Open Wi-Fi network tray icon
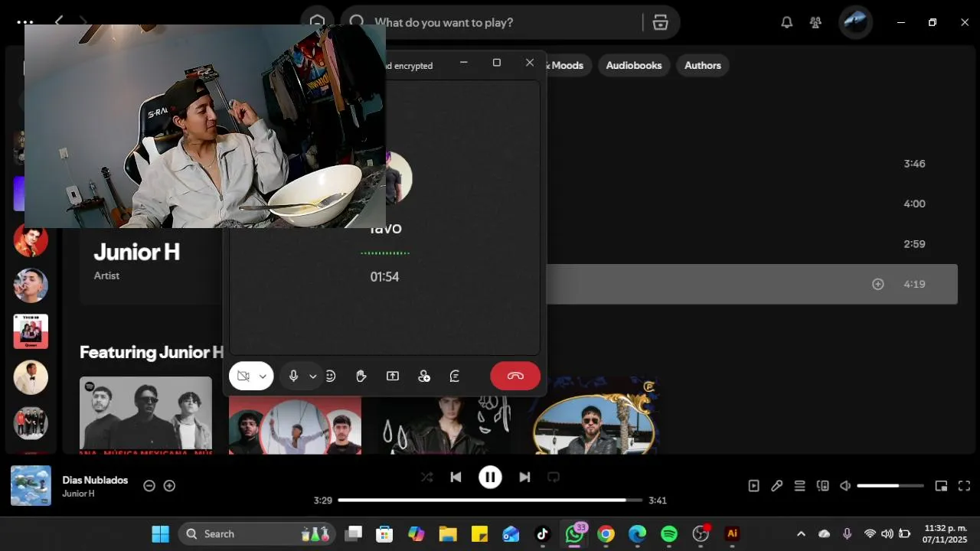Viewport: 980px width, 551px height. [870, 533]
